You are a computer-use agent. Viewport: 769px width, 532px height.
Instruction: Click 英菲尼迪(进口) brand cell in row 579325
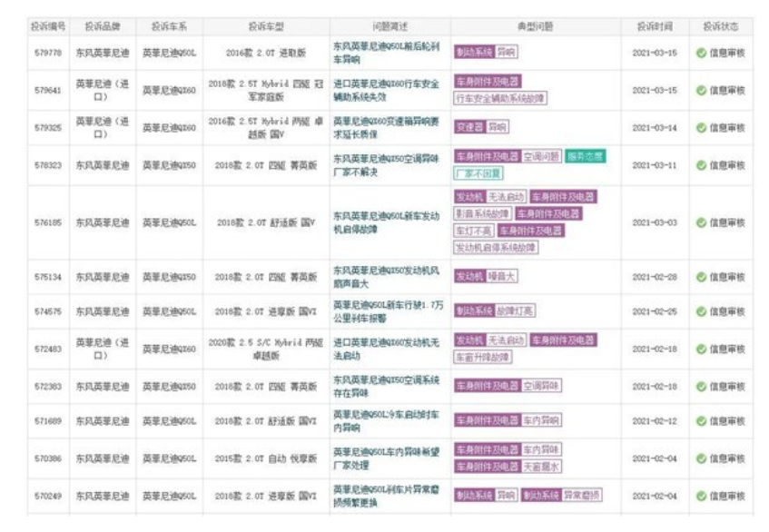[x=103, y=127]
